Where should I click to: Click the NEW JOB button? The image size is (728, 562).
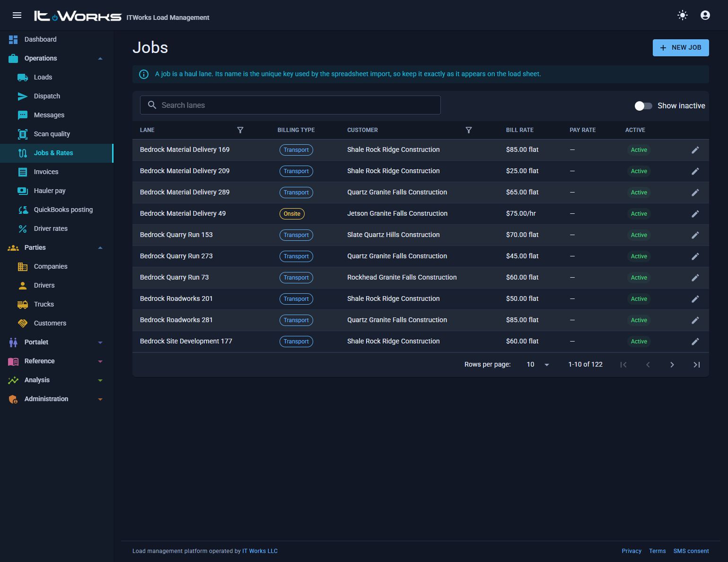[681, 48]
